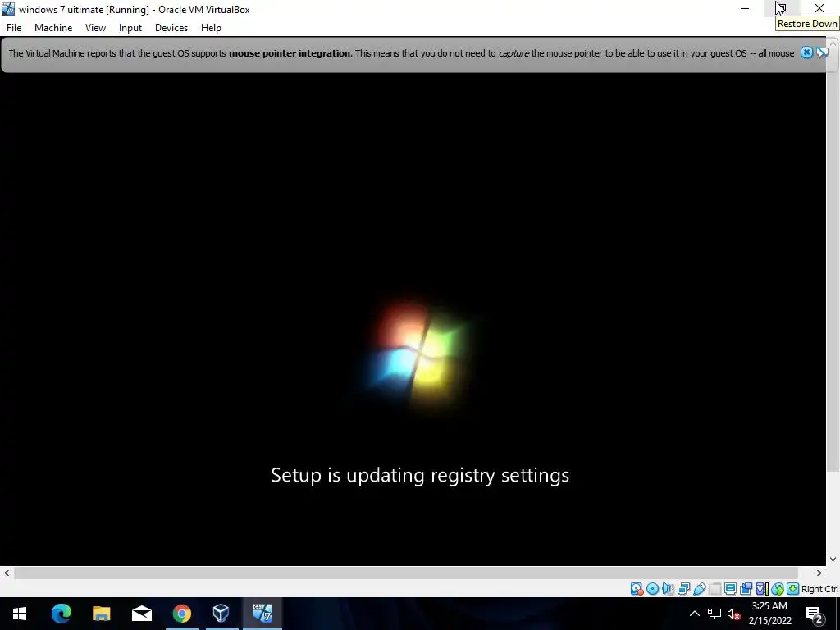
Task: Restore down the VirtualBox window
Action: pyautogui.click(x=782, y=8)
